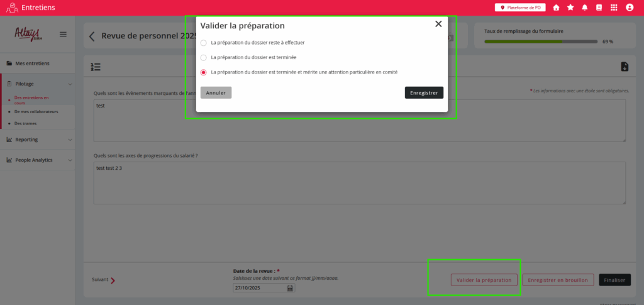Open the user profile icon
Viewport: 644px width, 305px height.
click(630, 8)
